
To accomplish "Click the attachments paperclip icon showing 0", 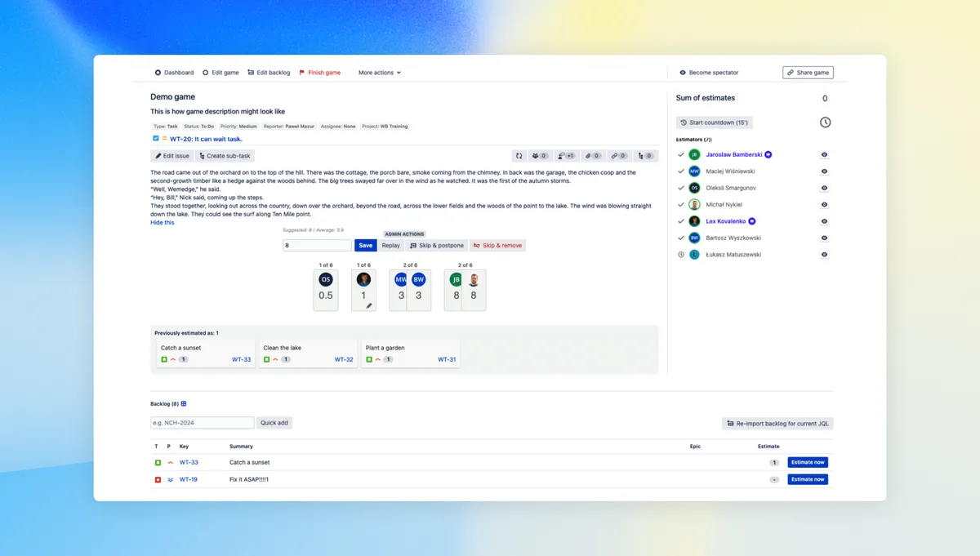I will (593, 156).
